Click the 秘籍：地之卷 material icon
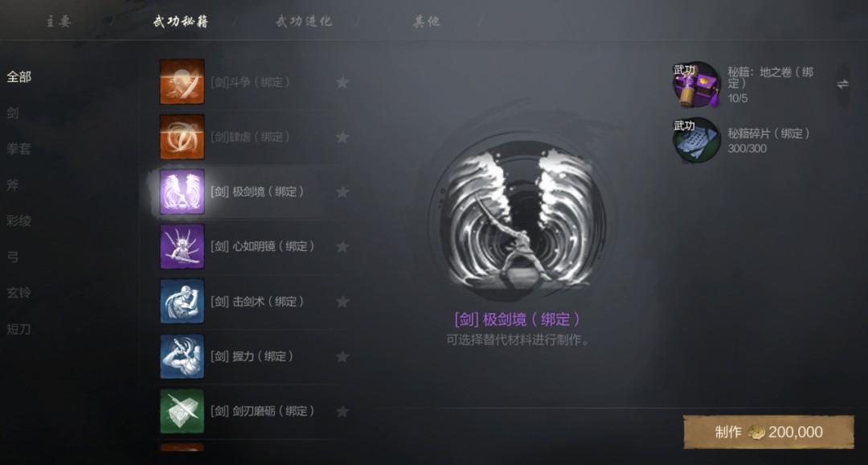 click(696, 84)
